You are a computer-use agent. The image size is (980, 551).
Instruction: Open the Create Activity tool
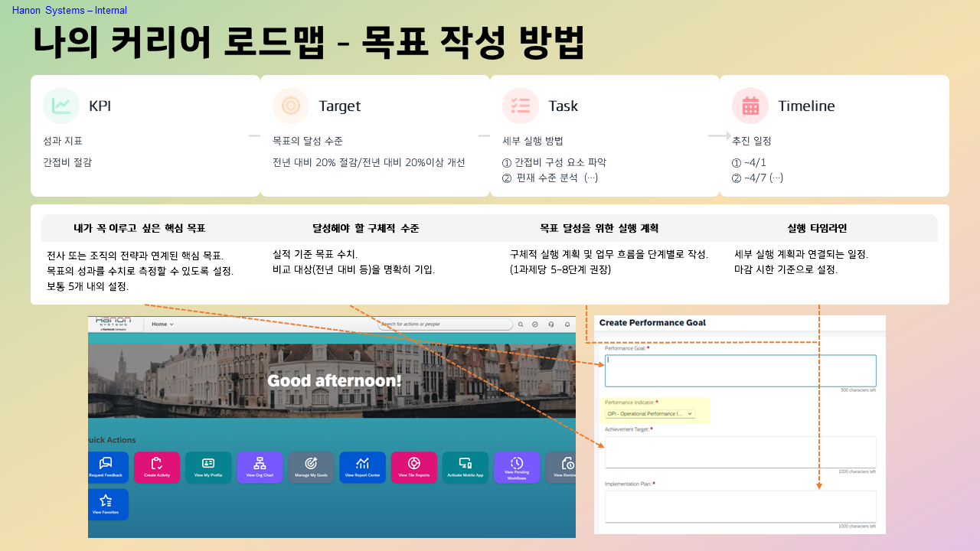(157, 466)
